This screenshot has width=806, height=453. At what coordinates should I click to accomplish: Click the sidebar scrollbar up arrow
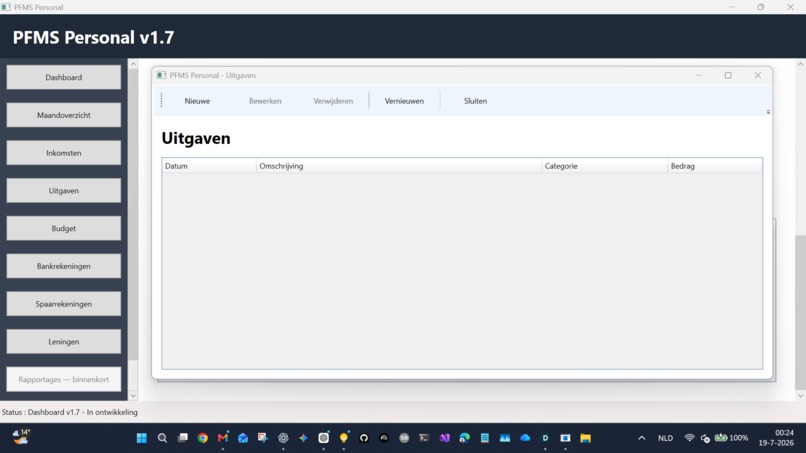(x=133, y=64)
